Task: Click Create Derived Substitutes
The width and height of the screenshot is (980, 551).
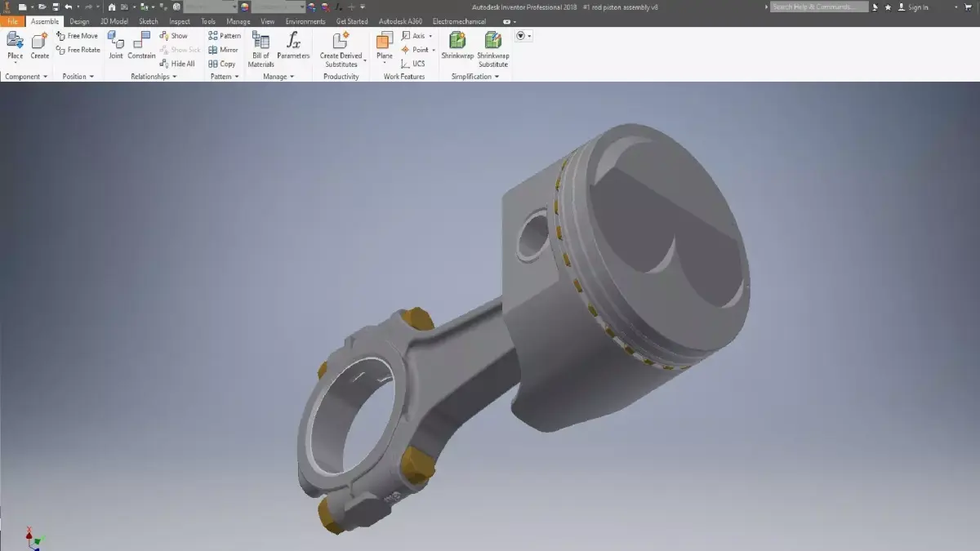Action: coord(341,49)
